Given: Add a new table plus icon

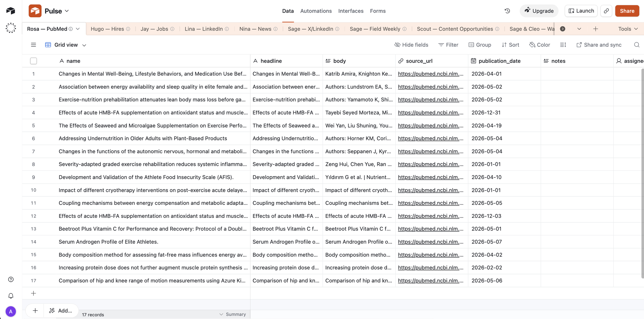Looking at the screenshot, I should (x=596, y=29).
